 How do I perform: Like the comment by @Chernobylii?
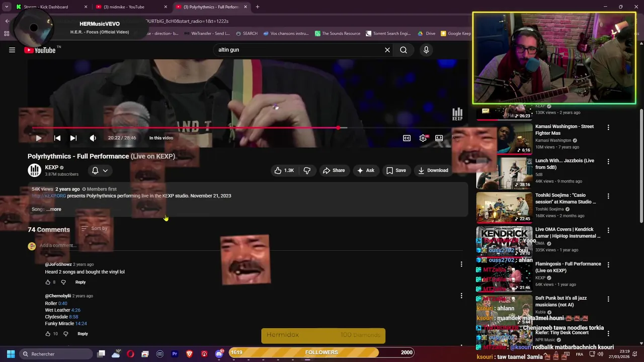tap(48, 334)
